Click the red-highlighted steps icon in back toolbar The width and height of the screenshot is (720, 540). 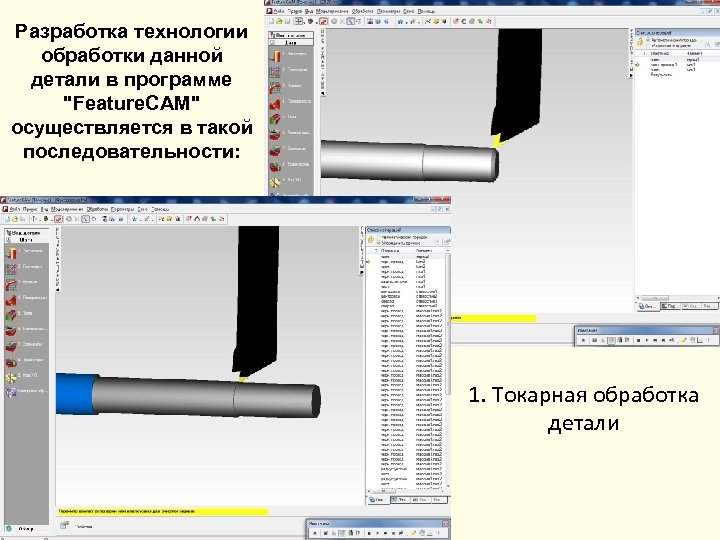click(324, 21)
